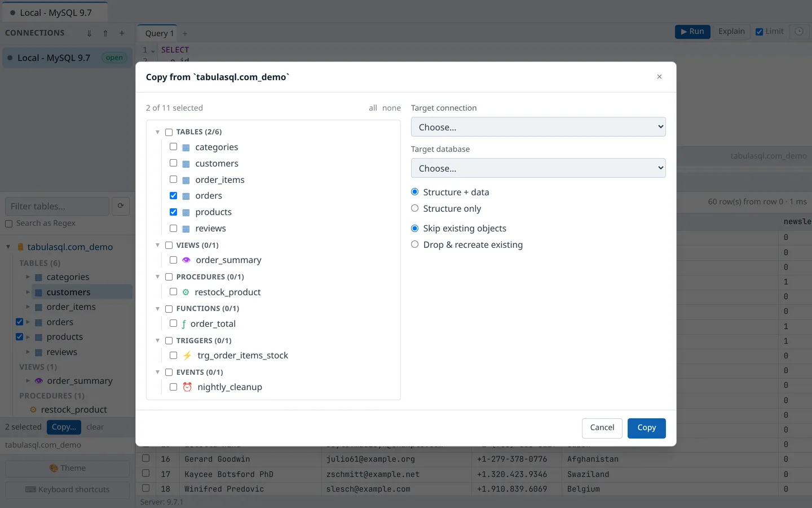This screenshot has width=812, height=508.
Task: Click the Filter tables input field
Action: (57, 206)
